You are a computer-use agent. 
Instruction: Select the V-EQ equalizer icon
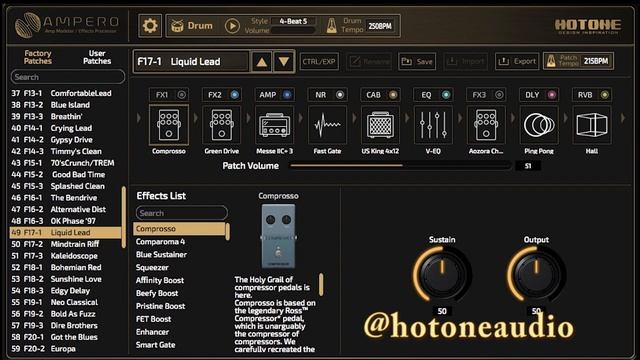(x=433, y=125)
